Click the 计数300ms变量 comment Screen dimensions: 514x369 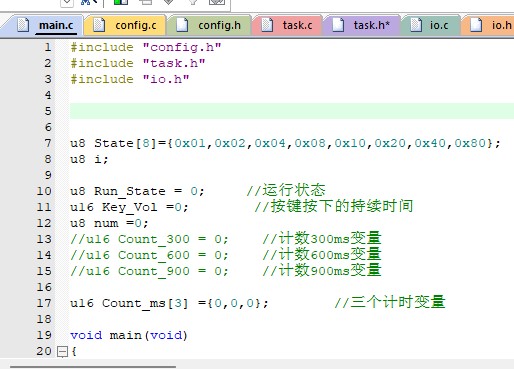pos(322,238)
